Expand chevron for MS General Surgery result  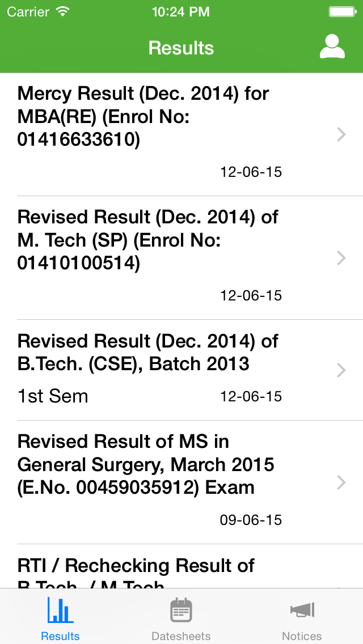click(341, 482)
